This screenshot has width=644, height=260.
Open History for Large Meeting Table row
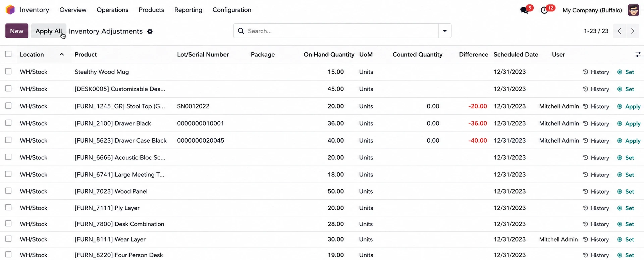pos(596,175)
